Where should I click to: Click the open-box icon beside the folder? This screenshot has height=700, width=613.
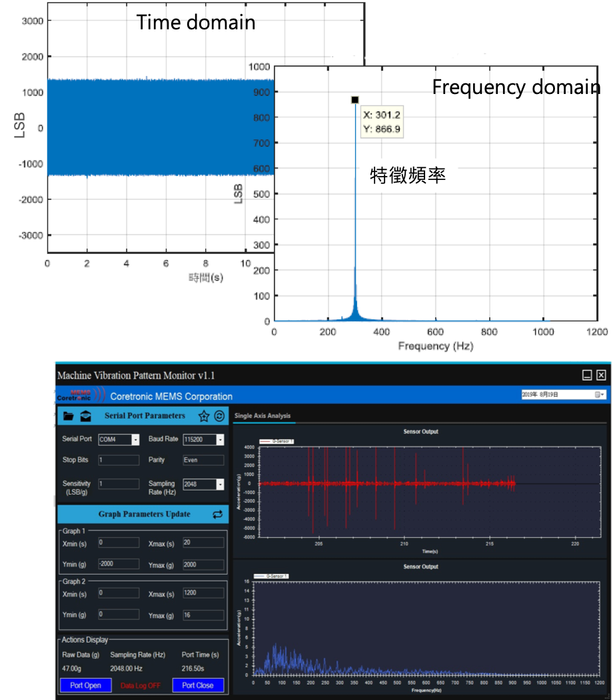(86, 416)
